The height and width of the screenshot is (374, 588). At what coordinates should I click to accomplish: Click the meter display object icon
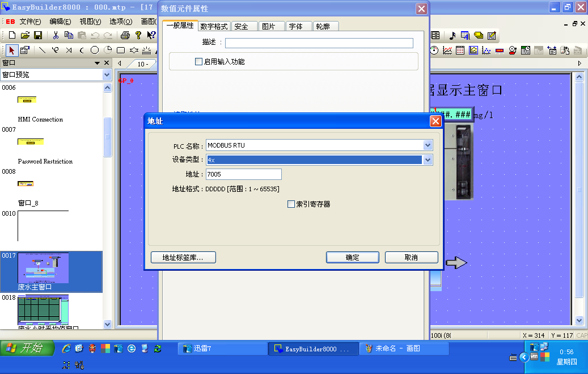point(434,50)
